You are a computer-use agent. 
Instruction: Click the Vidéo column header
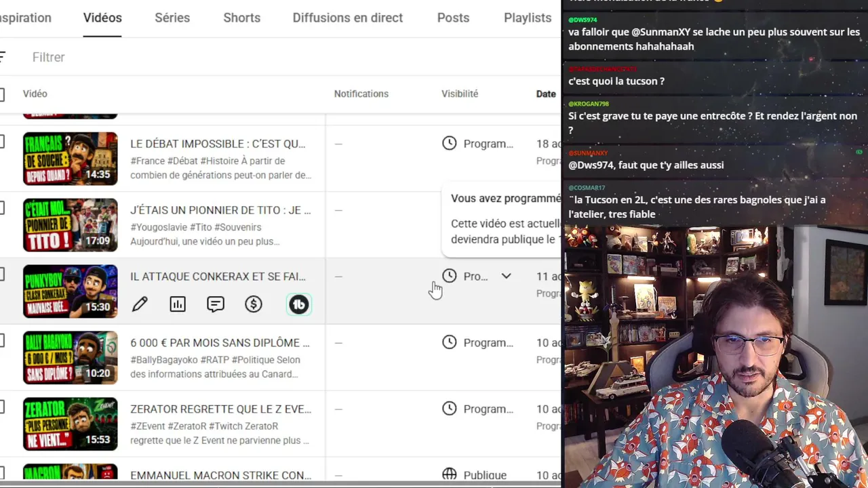click(35, 94)
